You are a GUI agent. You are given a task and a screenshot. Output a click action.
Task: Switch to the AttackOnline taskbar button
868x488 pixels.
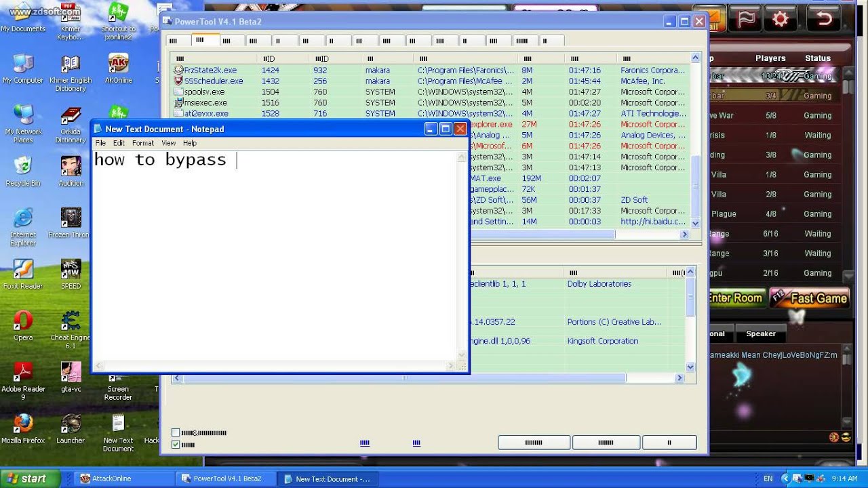(x=124, y=479)
